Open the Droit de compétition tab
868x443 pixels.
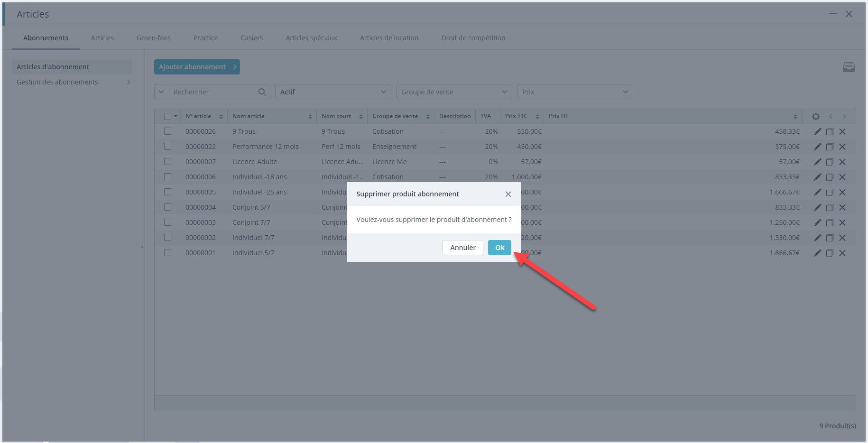(x=473, y=38)
